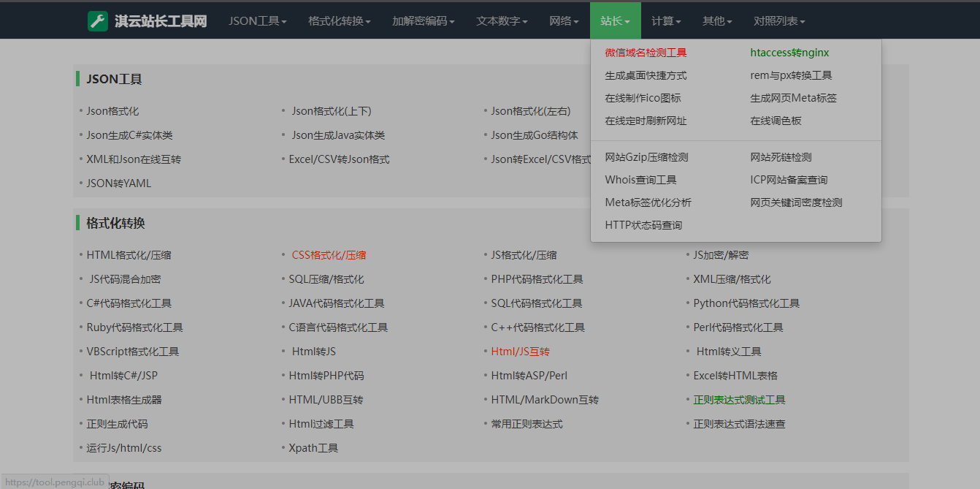Open Excel/CSV转Json格式 link

339,159
